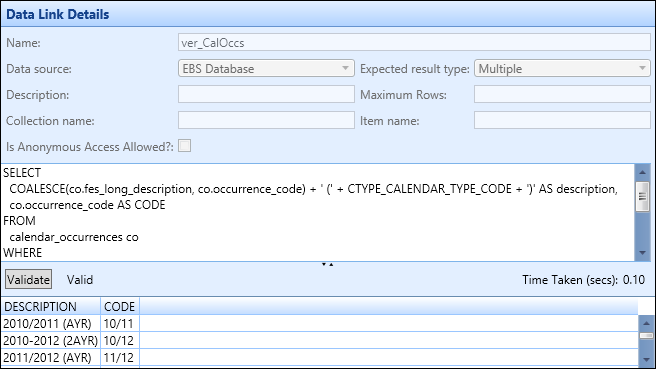Sort by the CODE column header

pyautogui.click(x=120, y=307)
